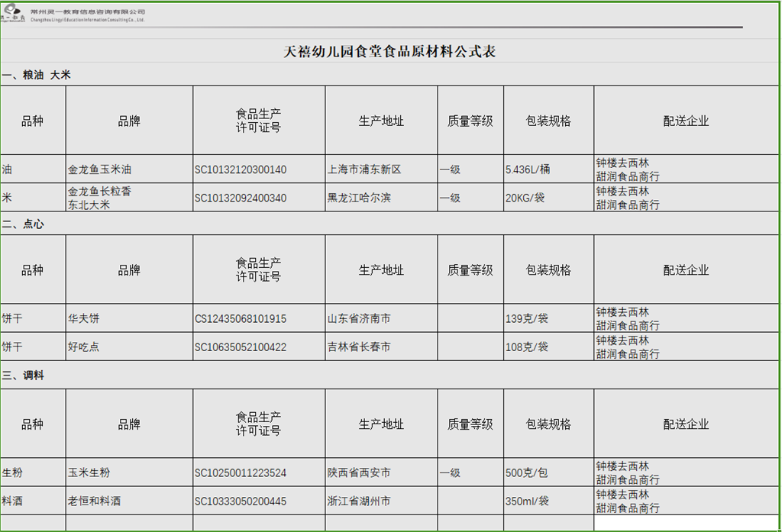
Task: Select the title cell 天禧幼儿园食堂食品原材料公式表
Action: [x=389, y=52]
